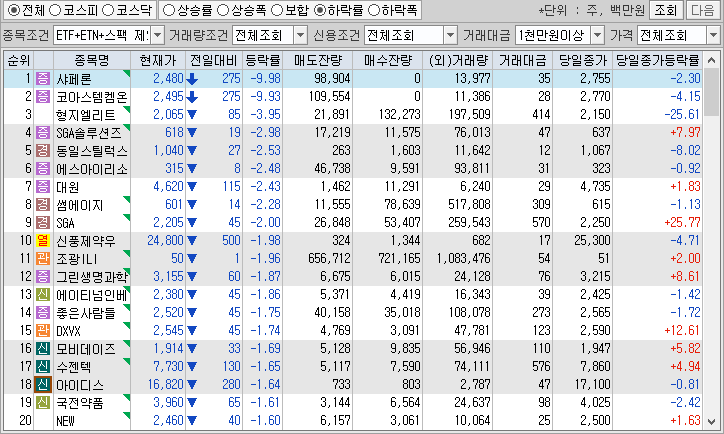The height and width of the screenshot is (434, 724).
Task: Sort by the 순위 column header
Action: tap(19, 60)
